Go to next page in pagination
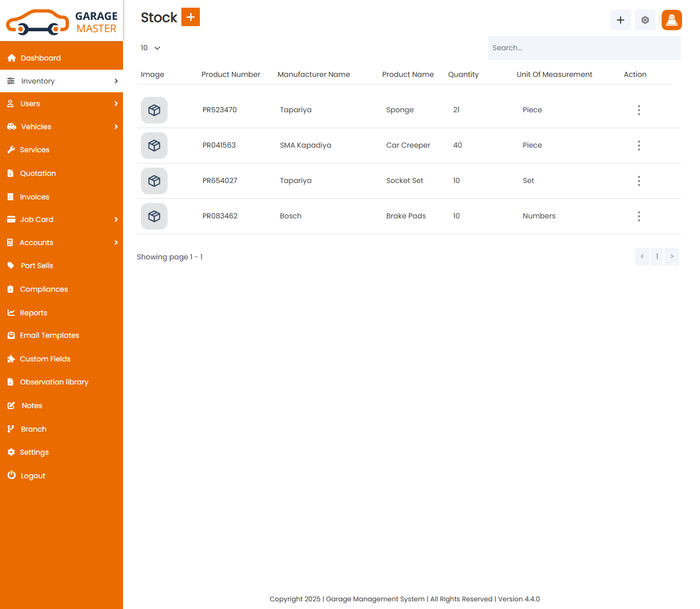This screenshot has height=609, width=700. [671, 256]
